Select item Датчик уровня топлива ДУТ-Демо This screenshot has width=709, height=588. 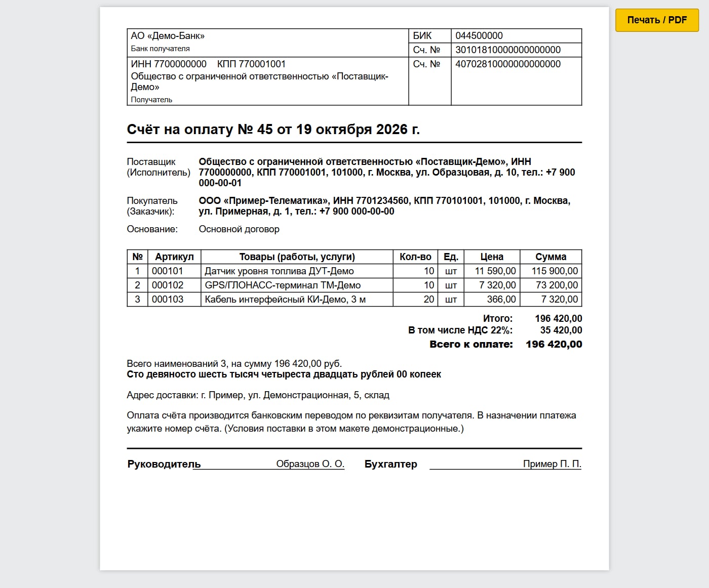(x=279, y=271)
